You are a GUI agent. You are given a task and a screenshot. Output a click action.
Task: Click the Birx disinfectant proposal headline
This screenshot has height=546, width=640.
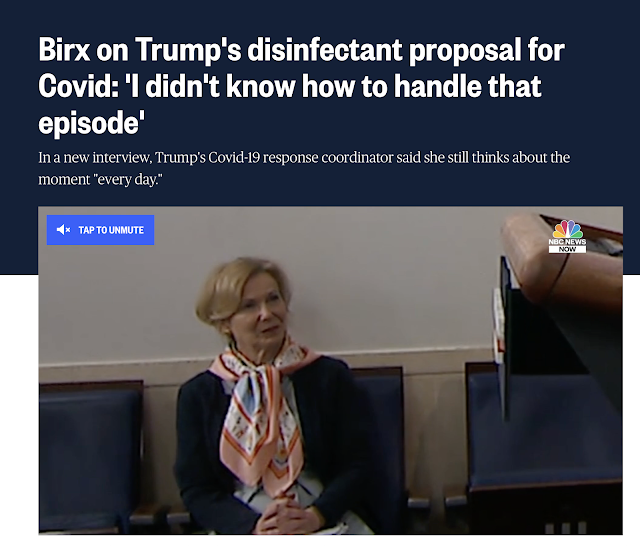point(302,86)
